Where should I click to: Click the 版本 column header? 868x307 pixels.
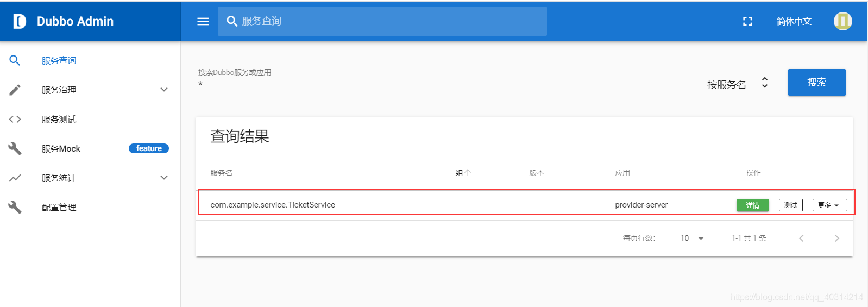point(537,173)
